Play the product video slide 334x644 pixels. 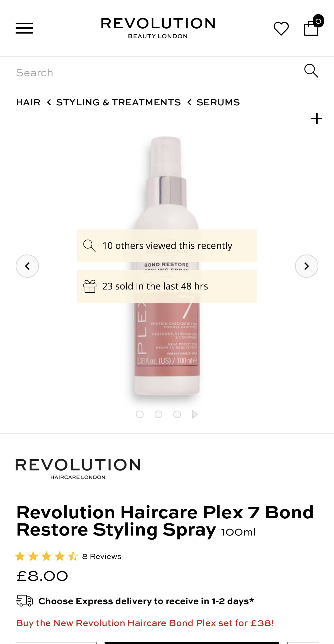pyautogui.click(x=195, y=414)
